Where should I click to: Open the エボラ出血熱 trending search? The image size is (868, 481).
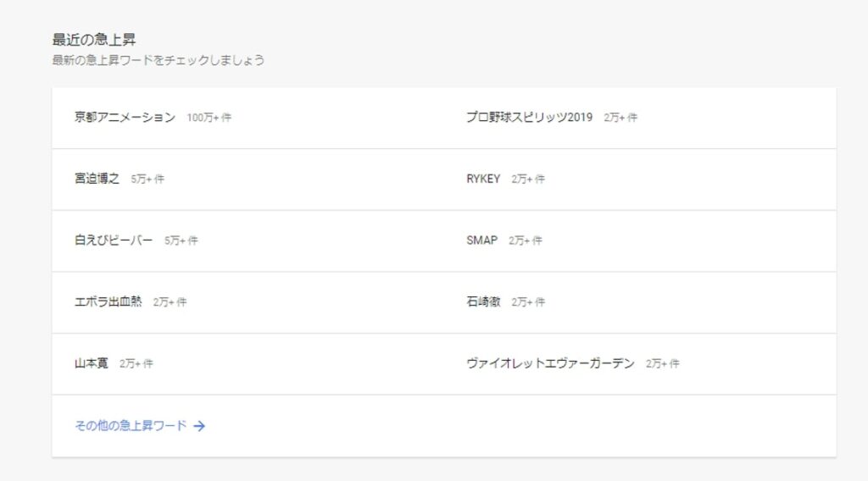coord(108,301)
